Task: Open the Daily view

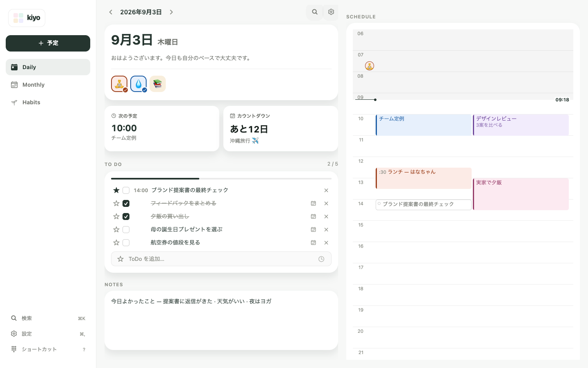Action: [x=48, y=67]
